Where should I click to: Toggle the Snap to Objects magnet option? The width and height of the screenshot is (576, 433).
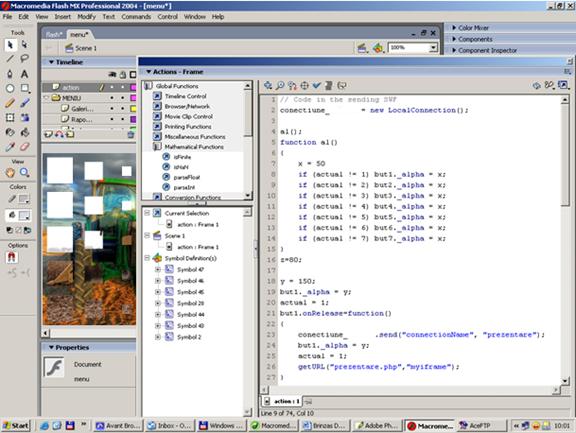(x=11, y=257)
